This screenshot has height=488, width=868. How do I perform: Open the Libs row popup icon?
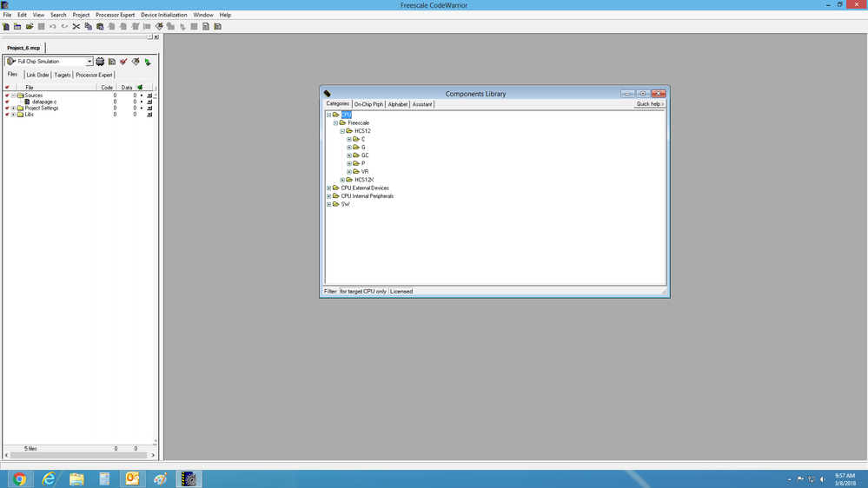tap(149, 115)
